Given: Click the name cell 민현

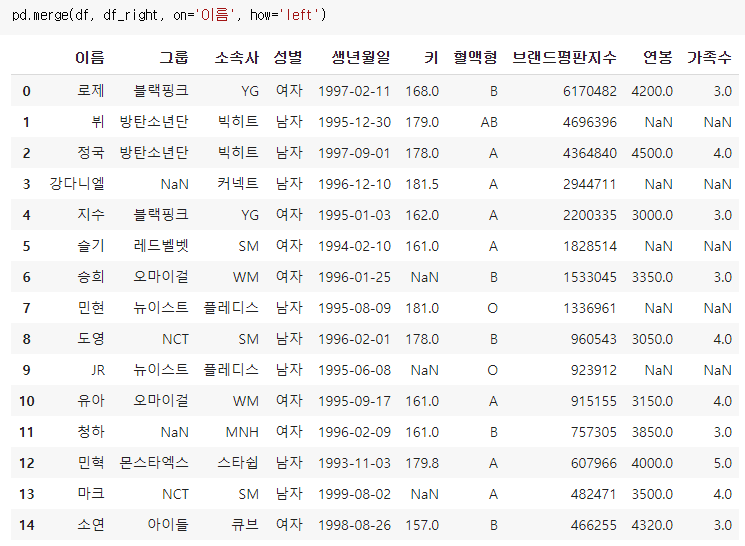Looking at the screenshot, I should click(x=91, y=307).
